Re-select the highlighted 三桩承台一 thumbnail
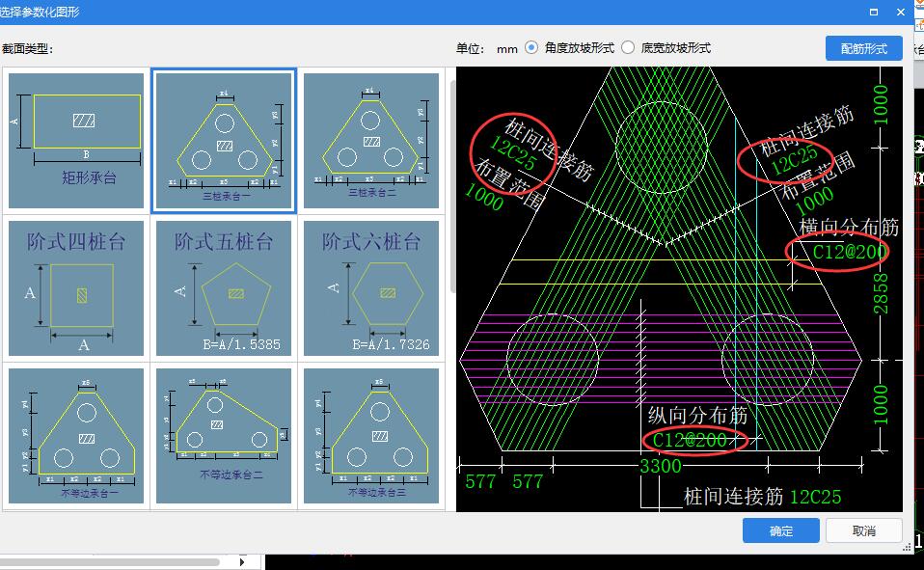924x570 pixels. (224, 138)
